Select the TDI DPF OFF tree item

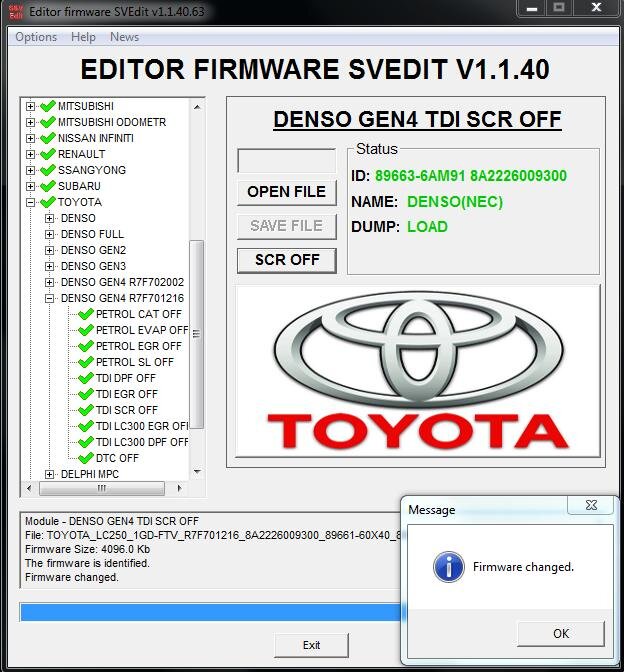coord(126,378)
